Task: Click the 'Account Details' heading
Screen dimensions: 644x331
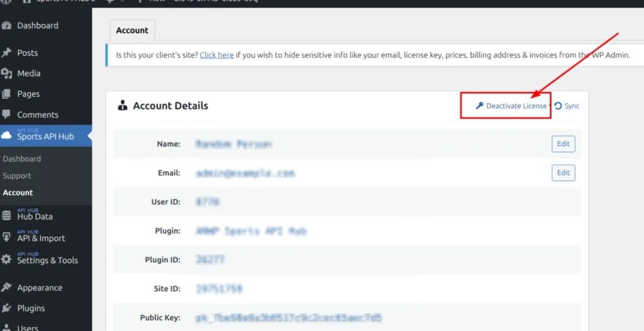Action: 170,106
